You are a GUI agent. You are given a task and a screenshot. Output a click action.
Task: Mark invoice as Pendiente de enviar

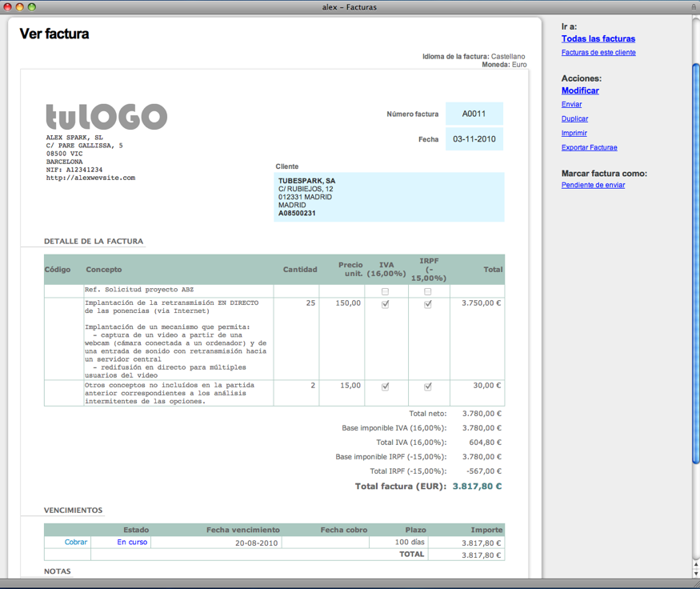(x=593, y=185)
